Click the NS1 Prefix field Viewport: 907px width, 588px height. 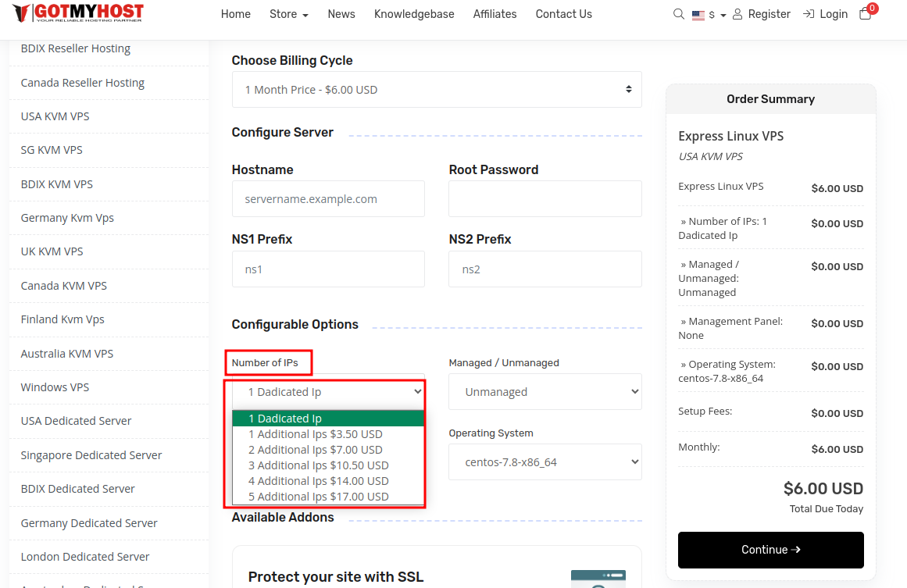[328, 269]
